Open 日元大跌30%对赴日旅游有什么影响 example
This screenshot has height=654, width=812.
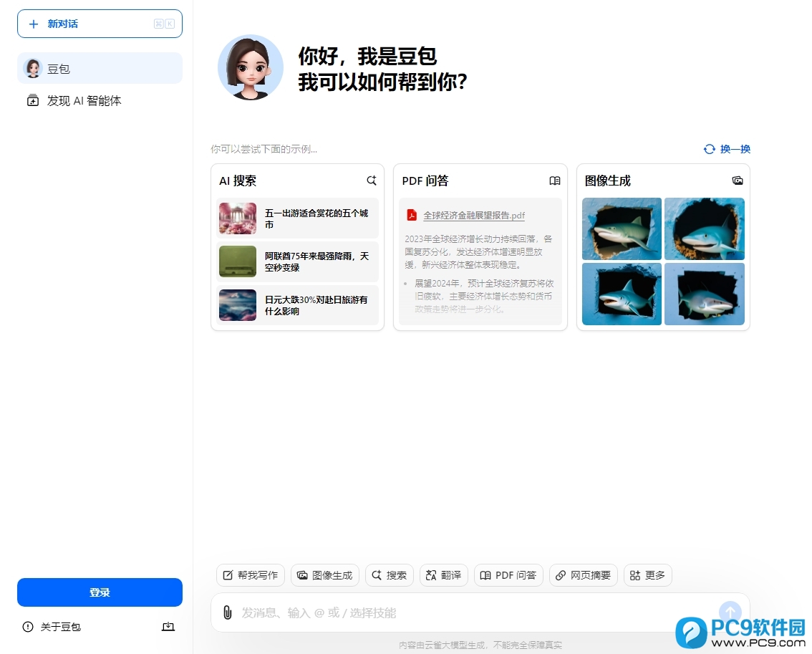point(298,305)
